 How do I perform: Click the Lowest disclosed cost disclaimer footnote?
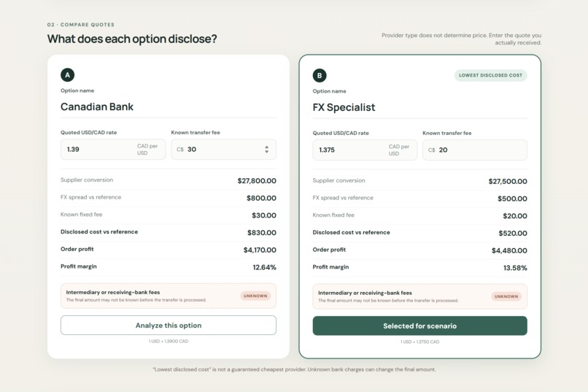[294, 369]
